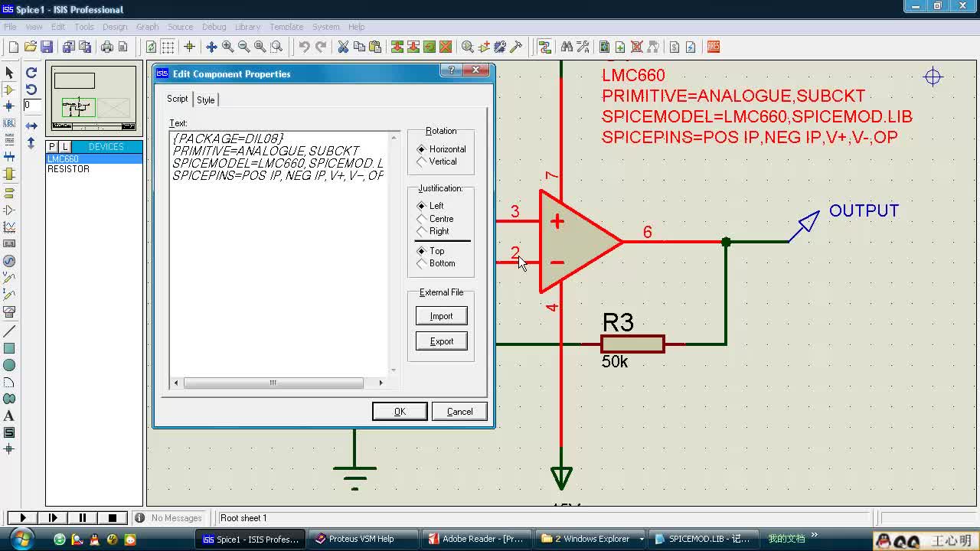
Task: Select the 2D line drawing tool
Action: 9,331
